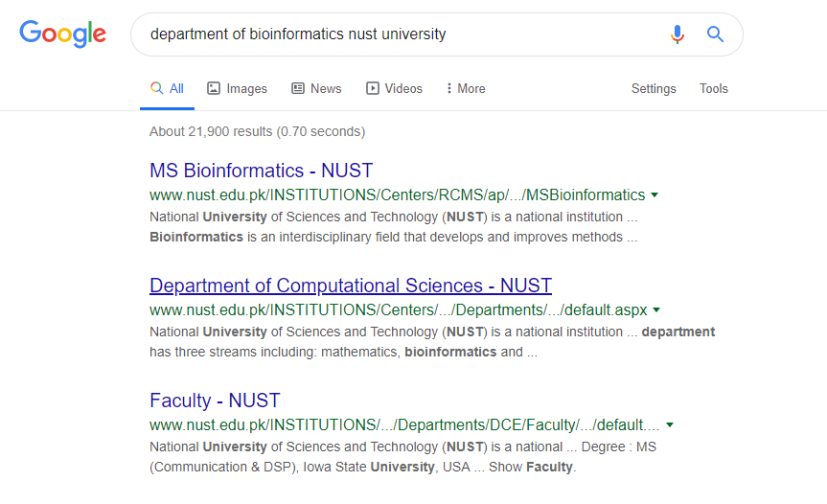Expand dropdown arrow beside MS Bioinformatics URL
827x504 pixels.
[655, 195]
